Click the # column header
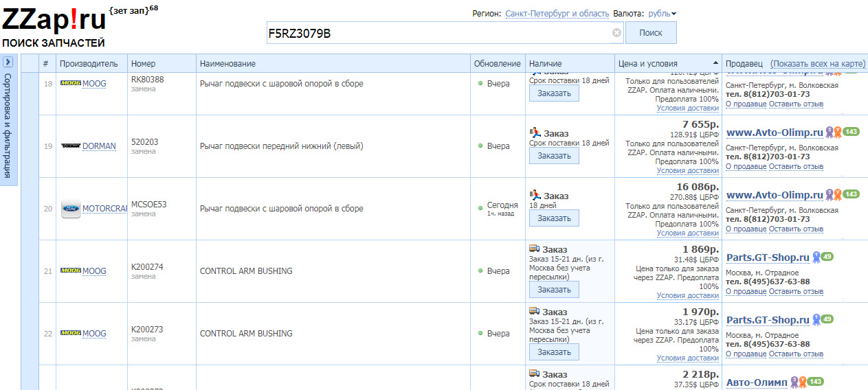Screen dimensions: 868x390 coord(46,63)
